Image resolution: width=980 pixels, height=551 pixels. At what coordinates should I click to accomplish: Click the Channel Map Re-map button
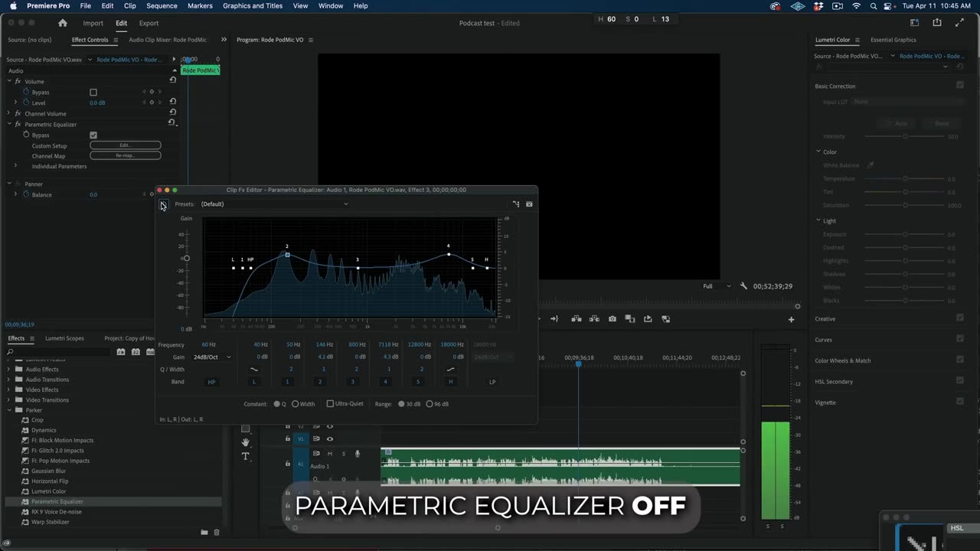point(126,155)
